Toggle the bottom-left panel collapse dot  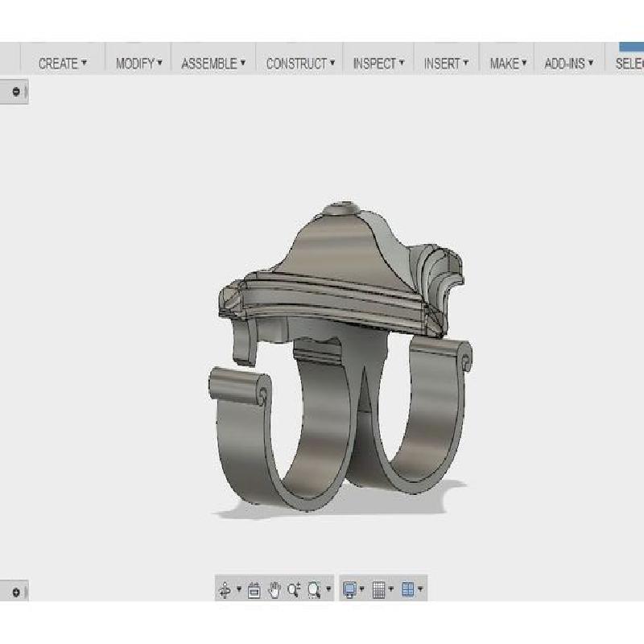coord(15,592)
